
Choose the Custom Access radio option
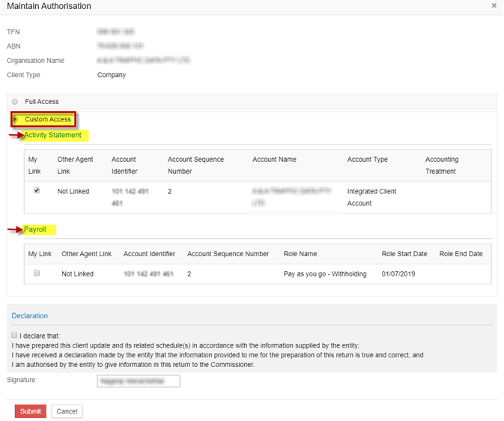[x=16, y=119]
